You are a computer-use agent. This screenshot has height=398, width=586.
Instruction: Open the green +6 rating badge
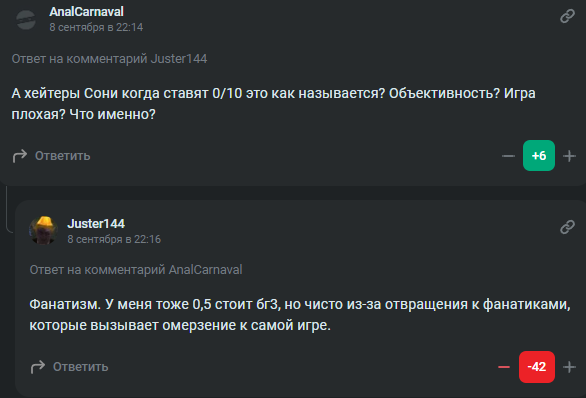click(x=539, y=155)
